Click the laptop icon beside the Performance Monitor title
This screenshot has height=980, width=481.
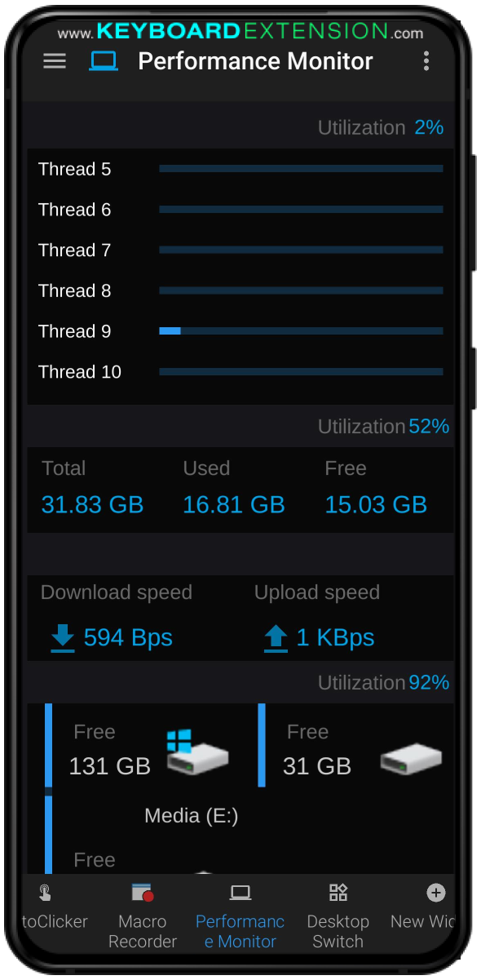click(101, 60)
